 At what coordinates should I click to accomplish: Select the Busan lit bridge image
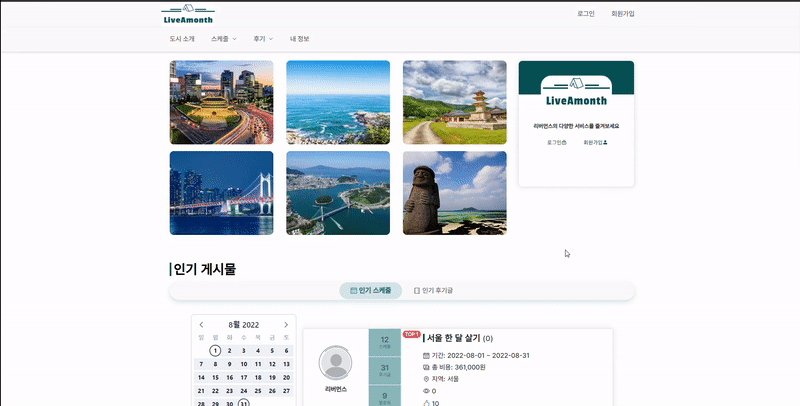point(221,193)
